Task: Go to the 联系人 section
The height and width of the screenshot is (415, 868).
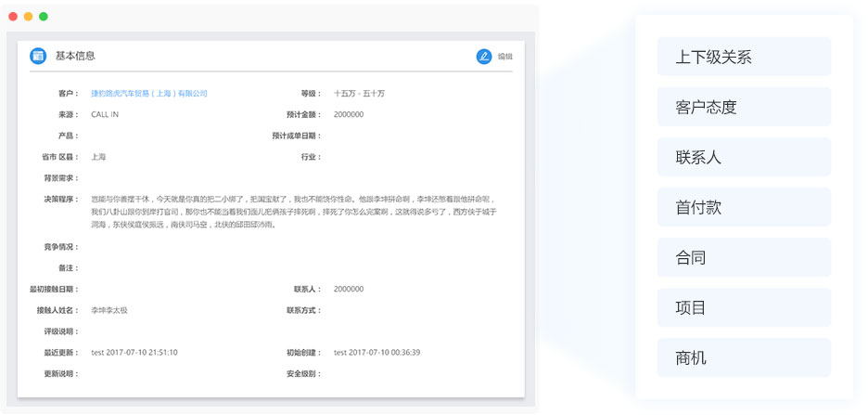Action: pos(743,157)
